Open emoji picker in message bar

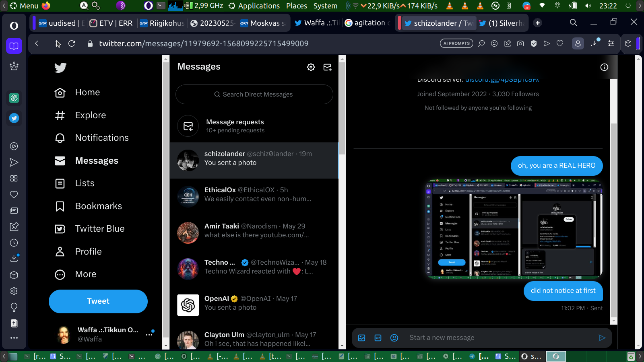tap(394, 338)
